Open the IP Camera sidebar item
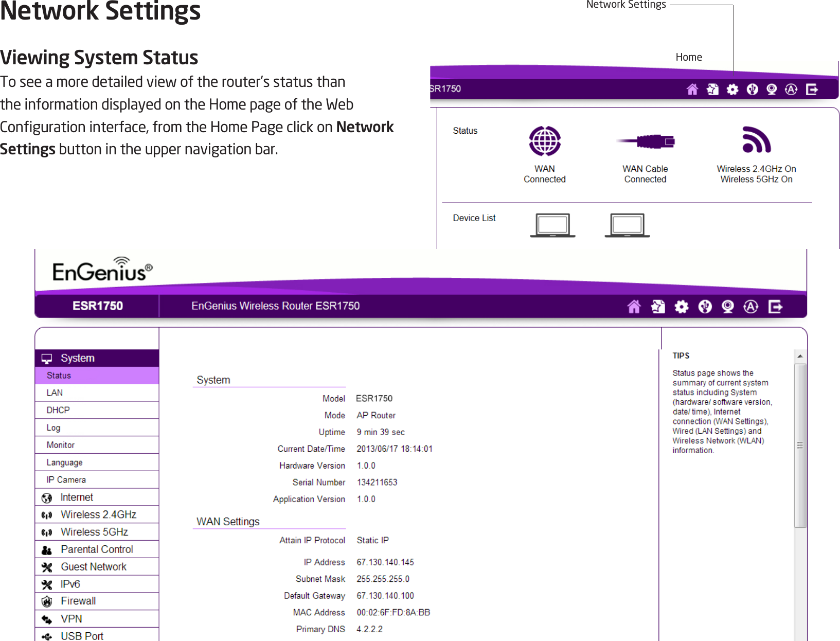Viewport: 840px width, 641px height. tap(97, 480)
